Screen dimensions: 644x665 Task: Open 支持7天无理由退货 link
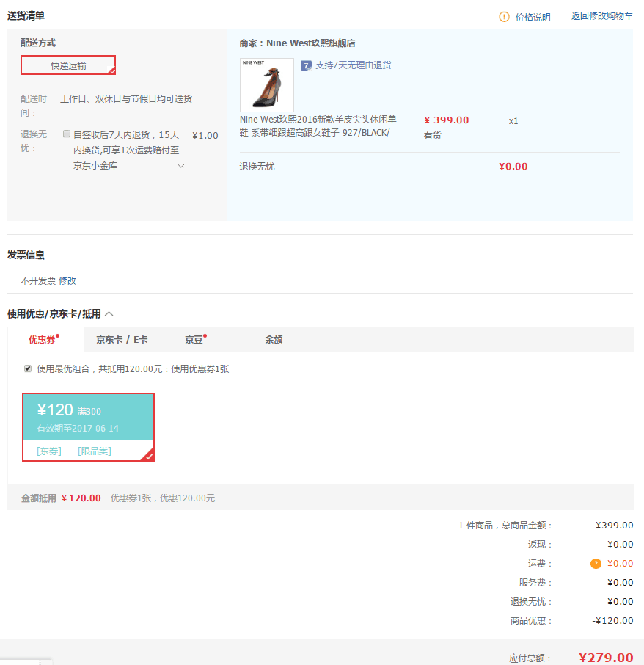[x=353, y=65]
